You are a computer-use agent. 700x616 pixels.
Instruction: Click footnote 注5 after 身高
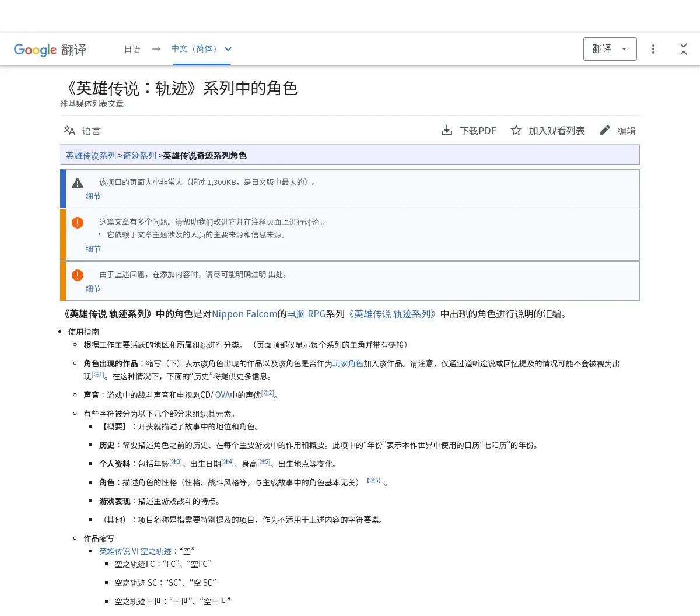[x=264, y=462]
